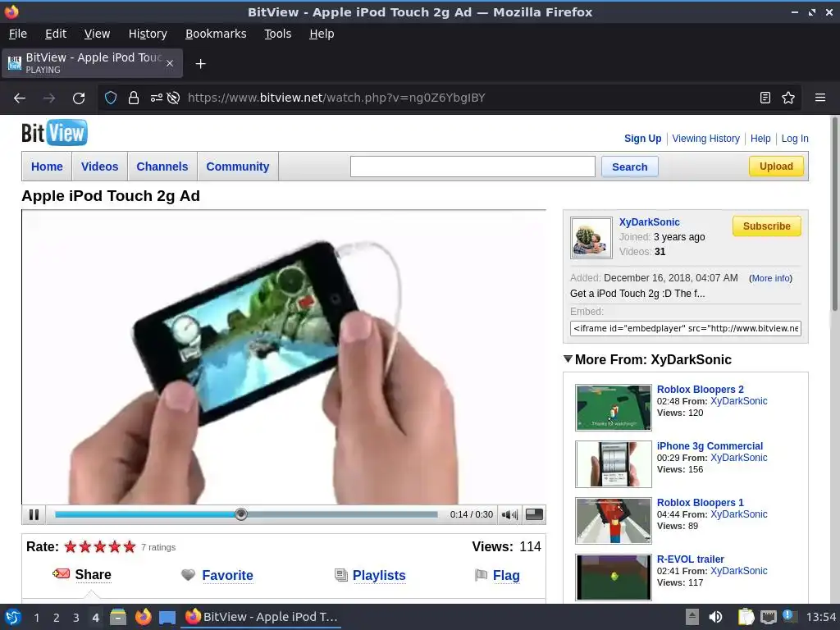The width and height of the screenshot is (840, 630).
Task: Open the View menu
Action: tap(97, 34)
